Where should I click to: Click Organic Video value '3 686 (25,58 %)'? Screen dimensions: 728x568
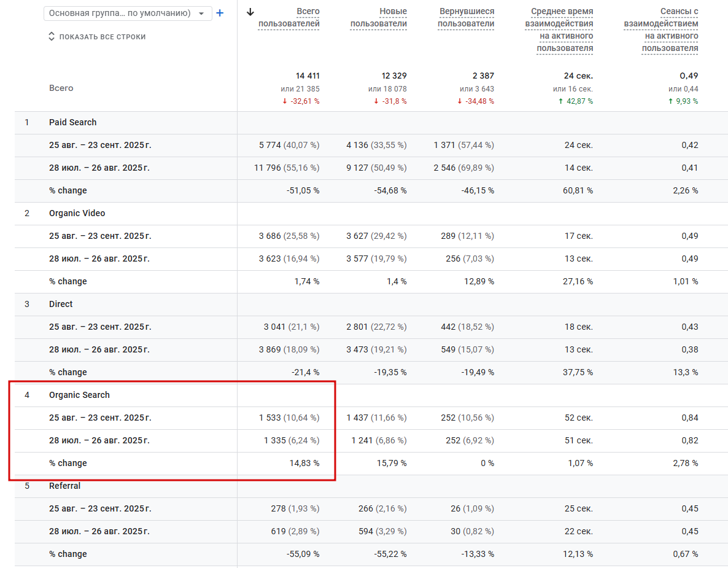(x=289, y=236)
